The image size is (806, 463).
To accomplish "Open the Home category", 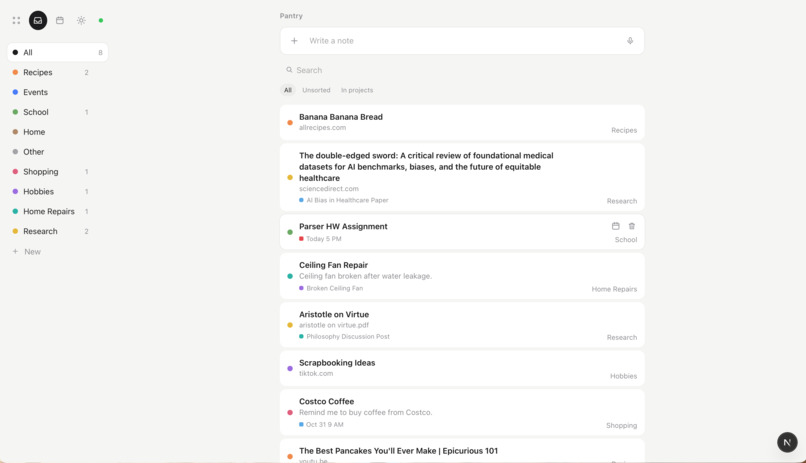I will click(58, 132).
